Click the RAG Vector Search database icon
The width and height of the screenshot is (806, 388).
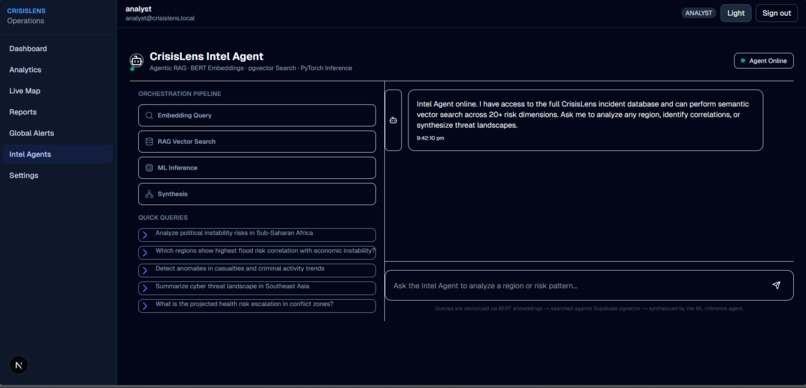tap(149, 142)
